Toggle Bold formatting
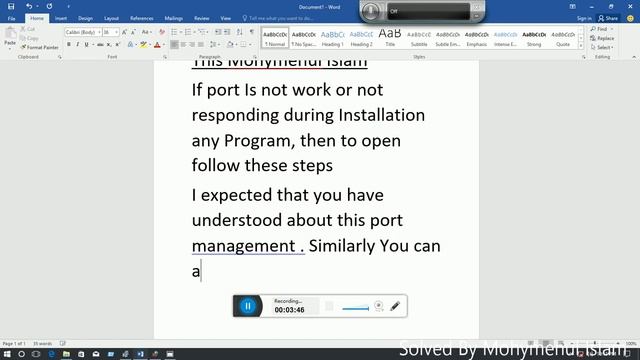Image resolution: width=640 pixels, height=360 pixels. (x=69, y=44)
